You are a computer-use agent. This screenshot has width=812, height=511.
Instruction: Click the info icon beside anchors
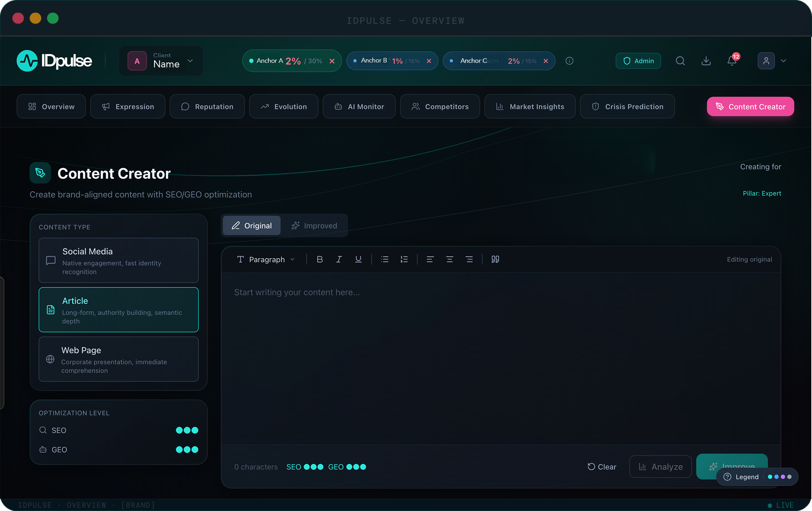pyautogui.click(x=570, y=61)
